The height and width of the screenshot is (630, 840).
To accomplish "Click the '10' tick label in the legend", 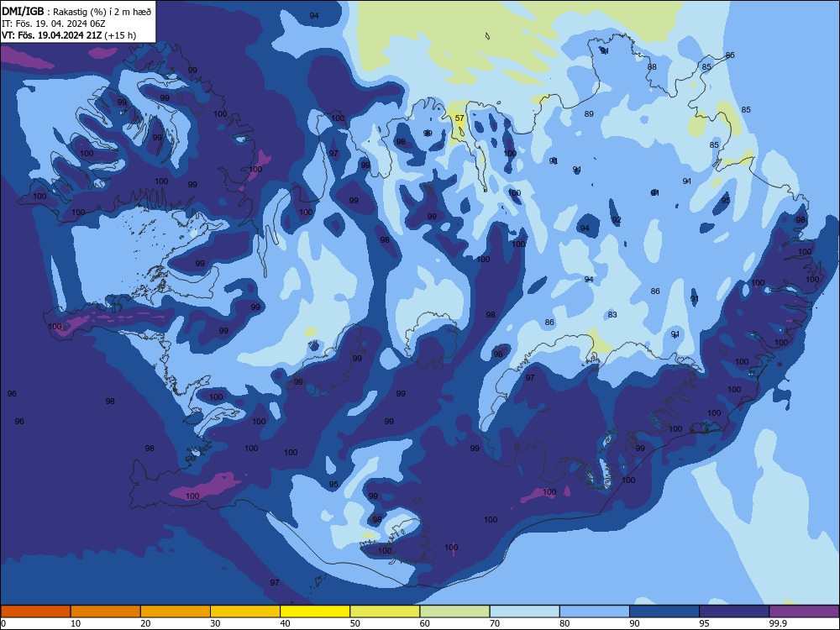I will coord(76,623).
